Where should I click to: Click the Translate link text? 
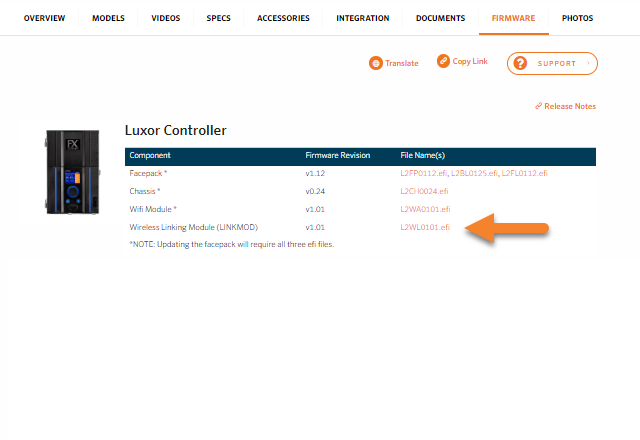[x=402, y=63]
